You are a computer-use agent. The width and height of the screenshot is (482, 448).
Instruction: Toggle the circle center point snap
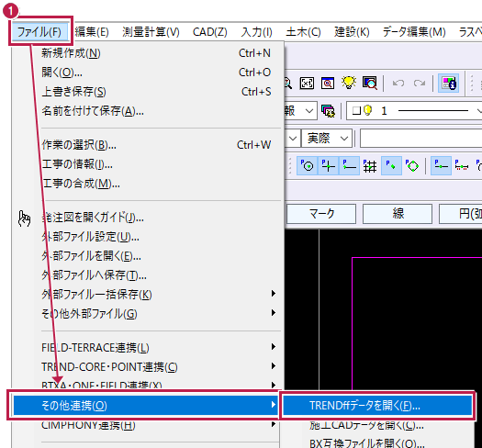click(307, 166)
